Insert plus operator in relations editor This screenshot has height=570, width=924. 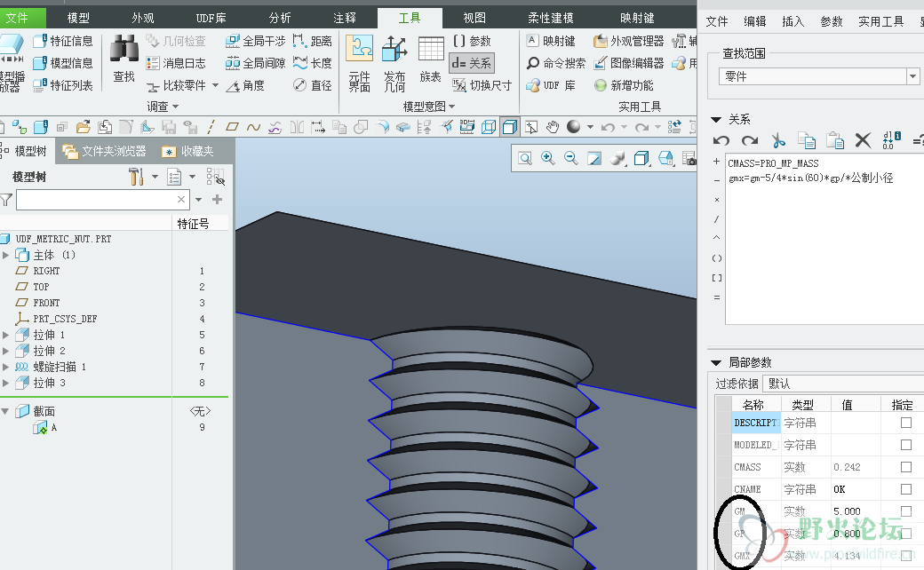coord(717,162)
